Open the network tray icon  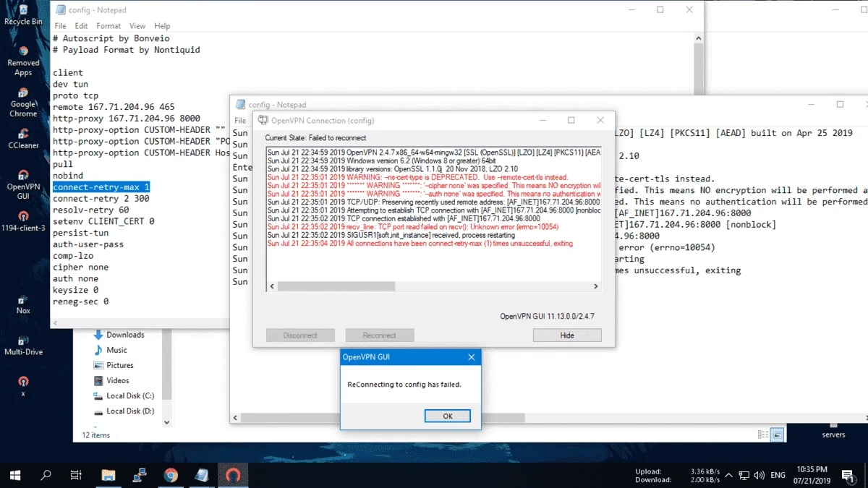[744, 476]
